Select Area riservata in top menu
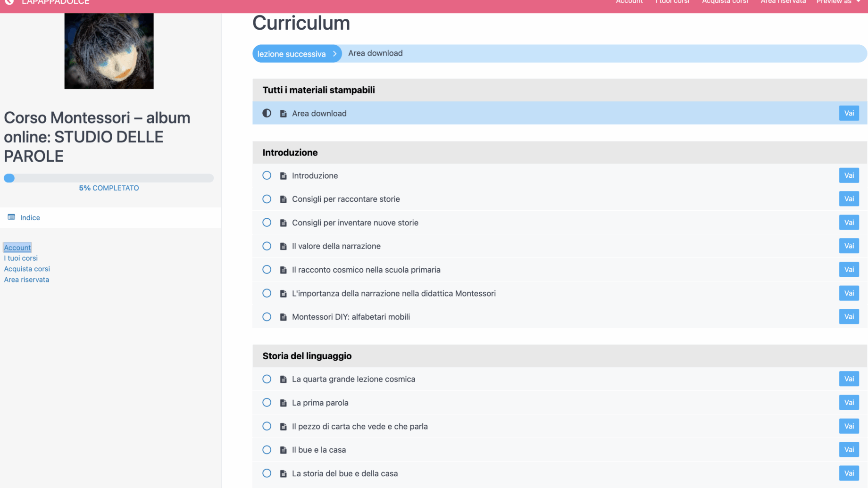This screenshot has height=488, width=868. tap(783, 2)
